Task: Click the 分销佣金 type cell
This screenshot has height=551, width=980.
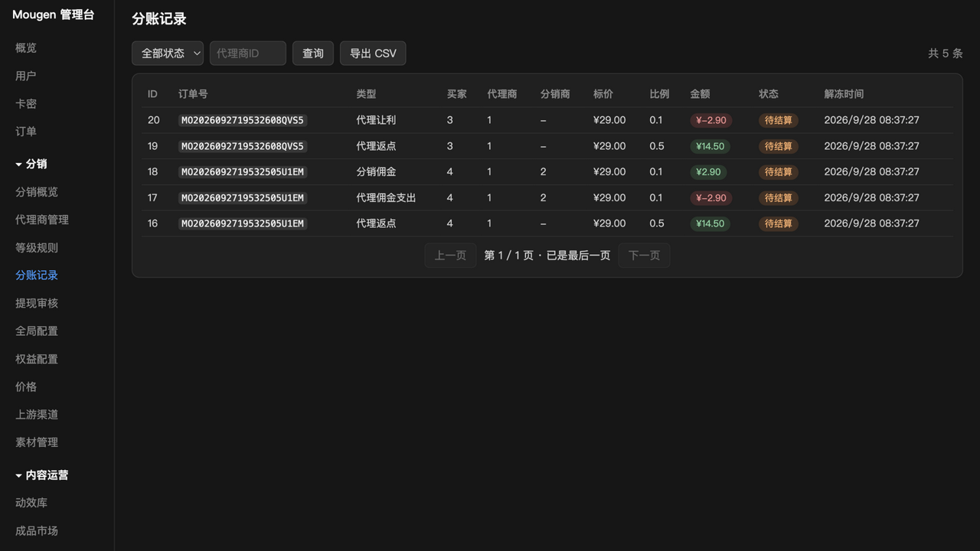Action: coord(376,172)
